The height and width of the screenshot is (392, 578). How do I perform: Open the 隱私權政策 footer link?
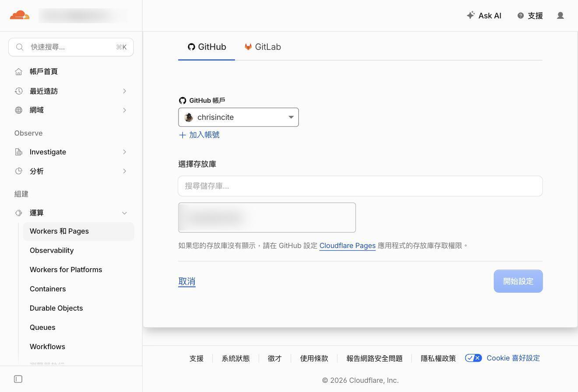(x=438, y=358)
